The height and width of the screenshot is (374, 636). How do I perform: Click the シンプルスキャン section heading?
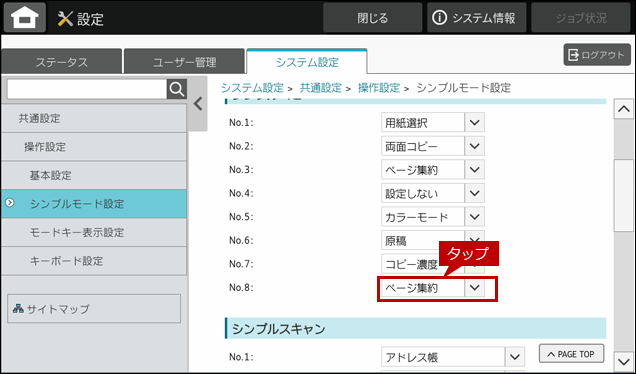click(415, 328)
